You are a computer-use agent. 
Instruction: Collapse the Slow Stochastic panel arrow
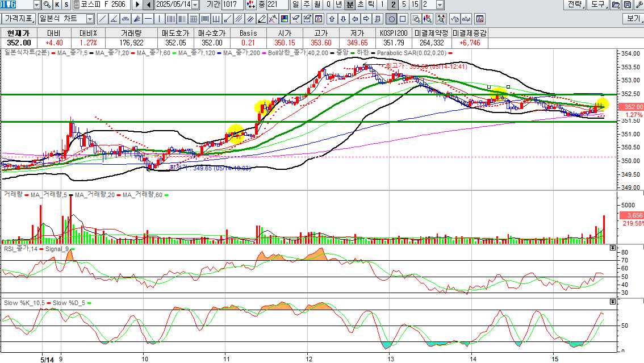(613, 302)
